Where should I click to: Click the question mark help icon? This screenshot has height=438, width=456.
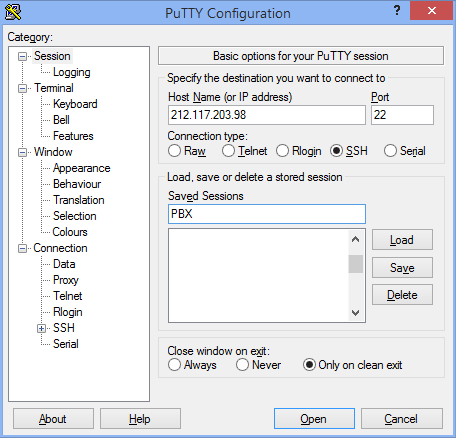(397, 11)
